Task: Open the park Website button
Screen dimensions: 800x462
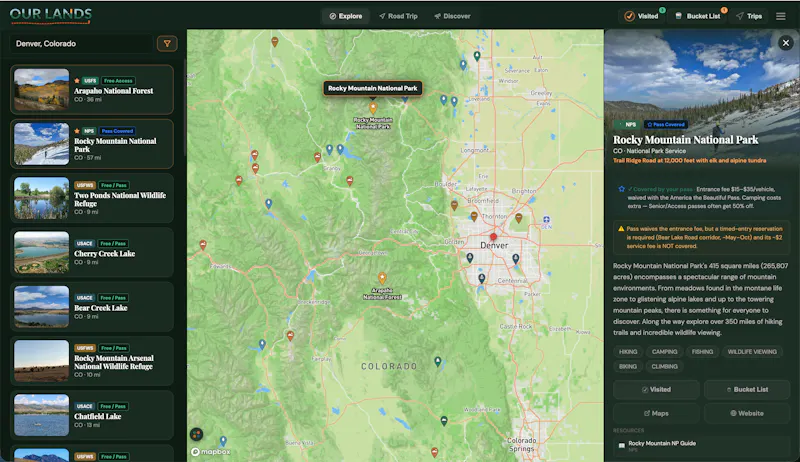Action: pyautogui.click(x=747, y=414)
